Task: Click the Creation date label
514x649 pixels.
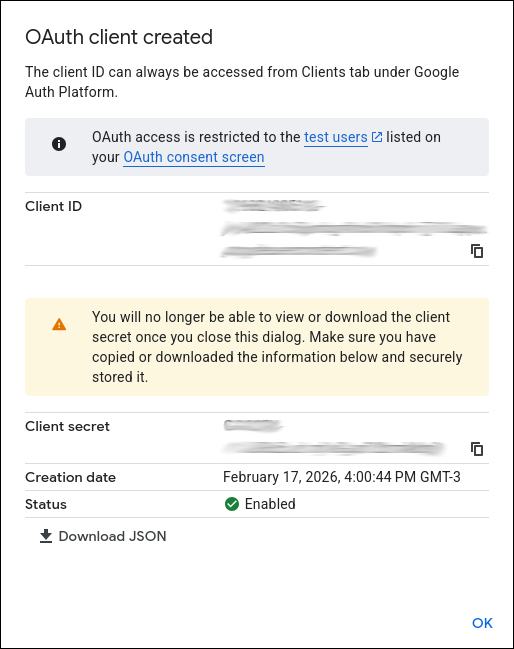Action: [70, 477]
